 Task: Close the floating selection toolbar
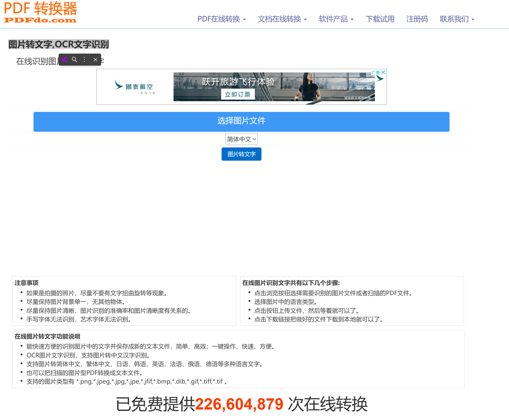pos(95,59)
